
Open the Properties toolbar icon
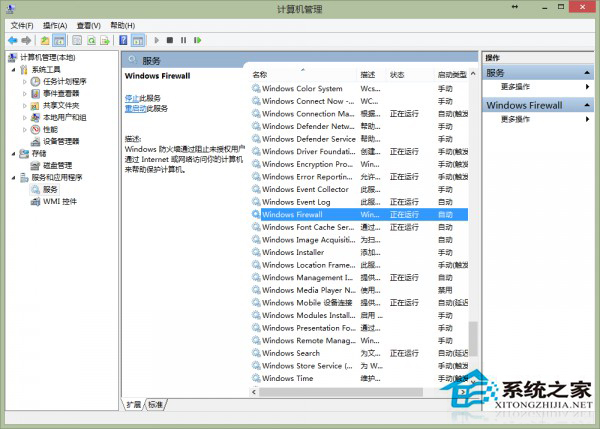point(77,40)
